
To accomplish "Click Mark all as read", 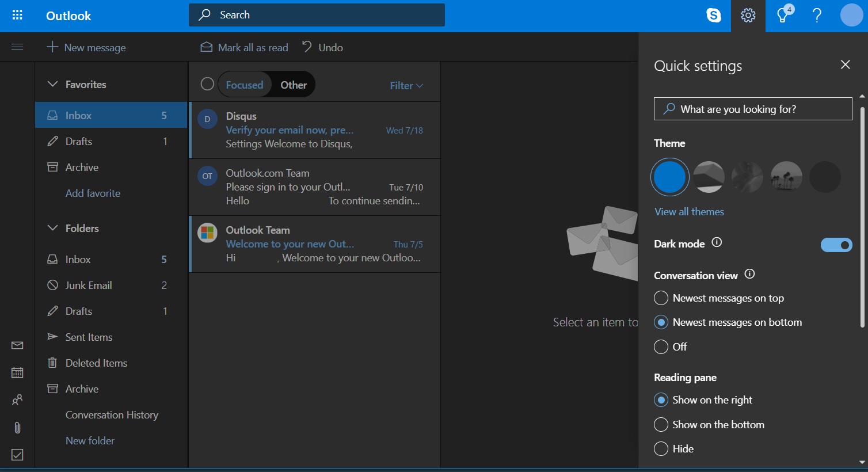I will 244,47.
